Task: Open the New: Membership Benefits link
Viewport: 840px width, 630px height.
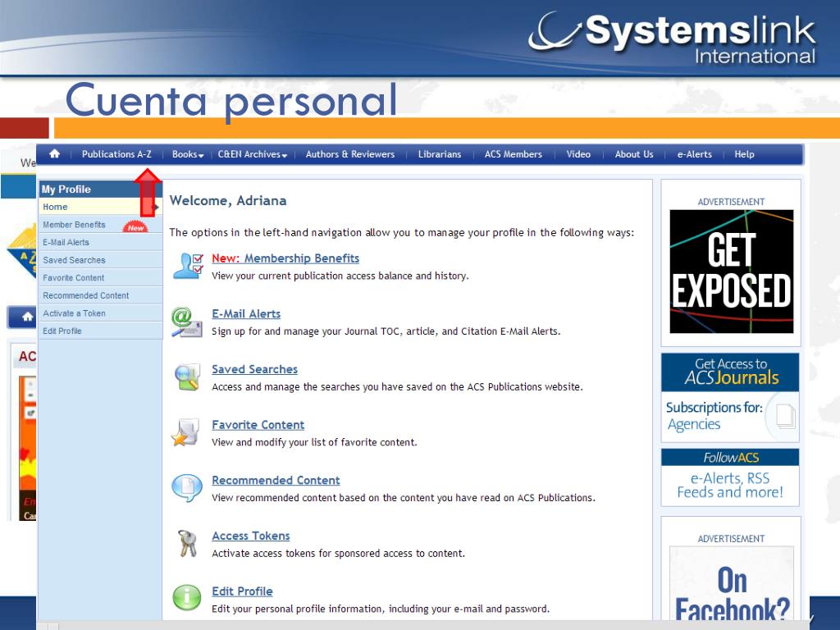Action: point(285,258)
